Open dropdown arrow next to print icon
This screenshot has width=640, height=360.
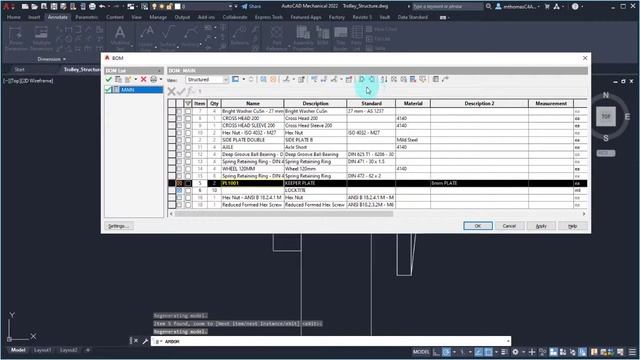click(161, 79)
